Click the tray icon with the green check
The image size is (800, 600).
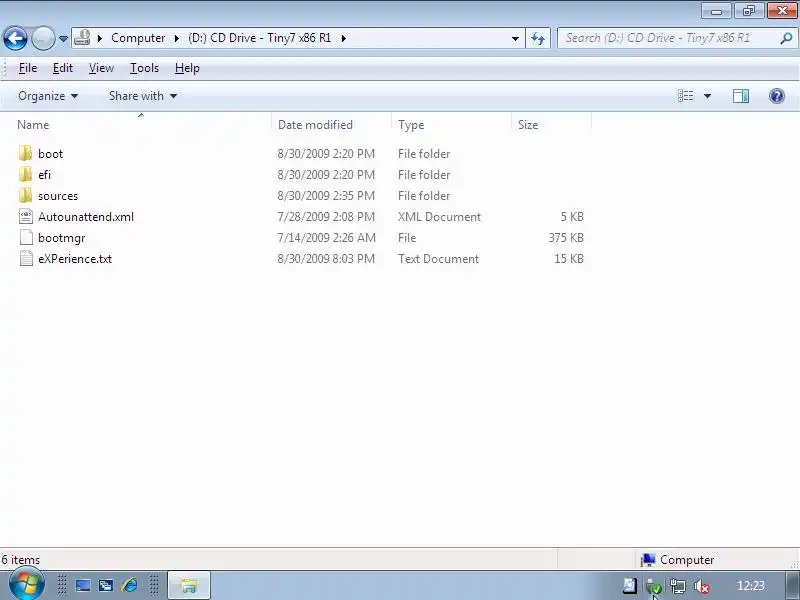[x=654, y=587]
